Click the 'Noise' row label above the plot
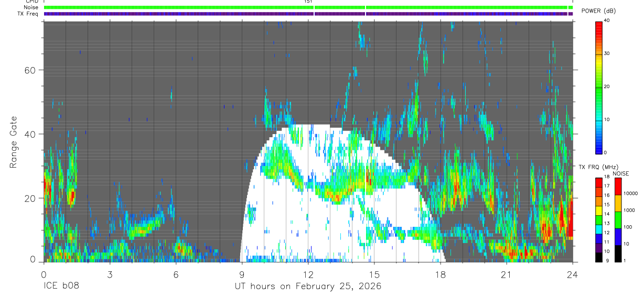Viewport: 644px width, 297px height. tap(30, 8)
